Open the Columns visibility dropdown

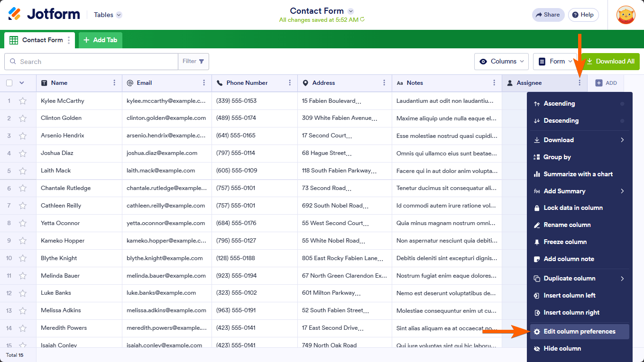tap(502, 62)
